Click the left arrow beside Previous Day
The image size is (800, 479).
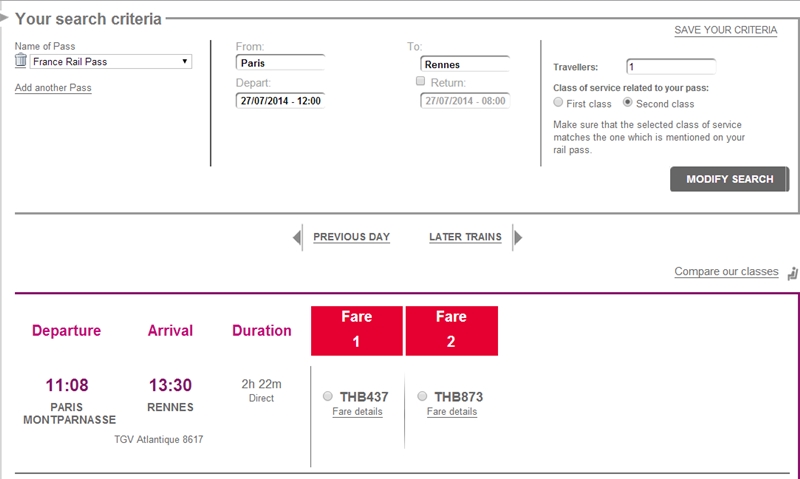click(297, 237)
